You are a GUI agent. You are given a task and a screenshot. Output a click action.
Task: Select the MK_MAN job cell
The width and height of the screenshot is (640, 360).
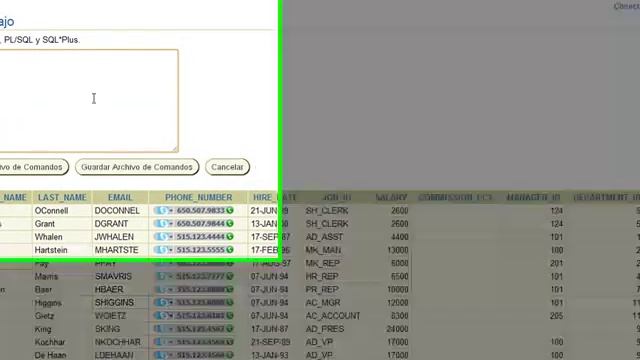point(323,250)
